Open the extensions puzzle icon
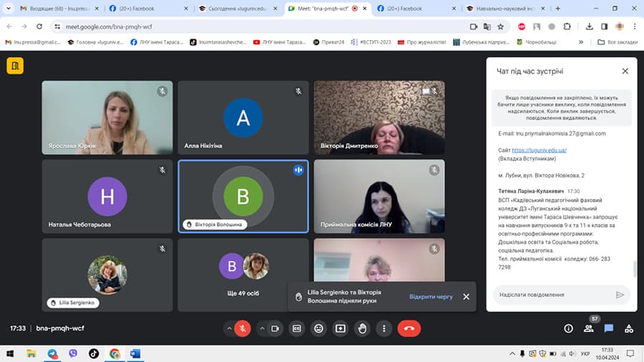The width and height of the screenshot is (644, 362). point(567,26)
